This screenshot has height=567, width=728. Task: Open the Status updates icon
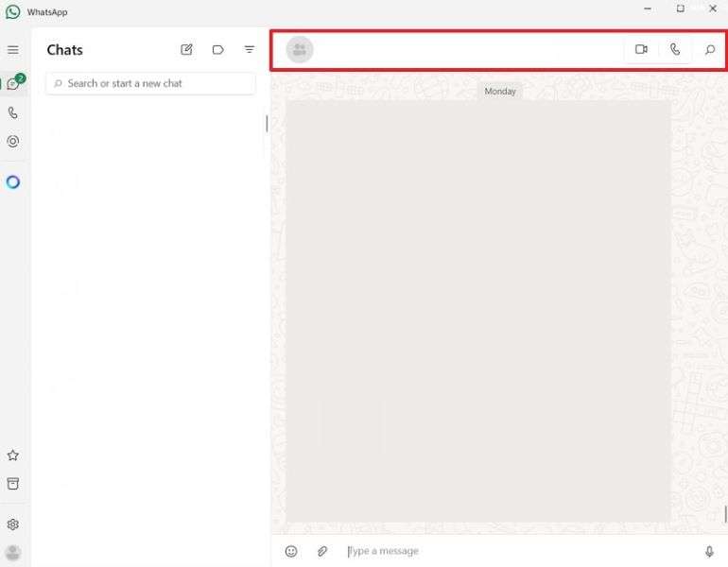(13, 142)
